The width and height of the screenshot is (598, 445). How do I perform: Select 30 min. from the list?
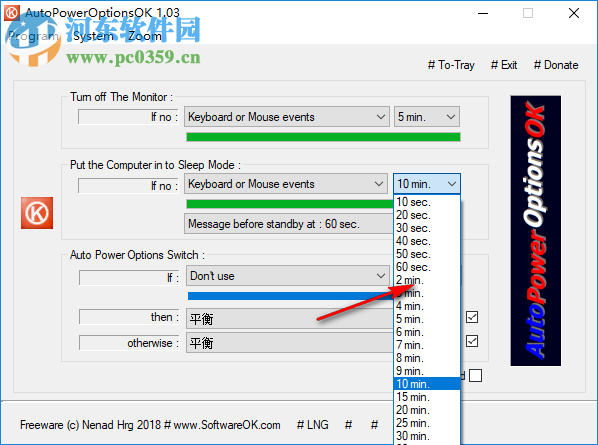point(427,436)
